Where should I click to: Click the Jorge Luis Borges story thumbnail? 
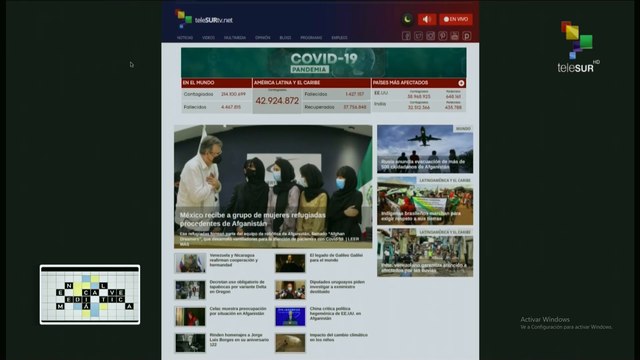(190, 343)
